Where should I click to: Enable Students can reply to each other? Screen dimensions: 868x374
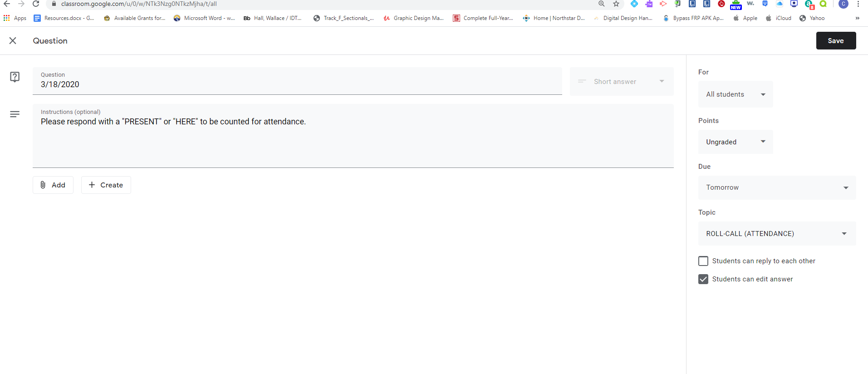703,261
